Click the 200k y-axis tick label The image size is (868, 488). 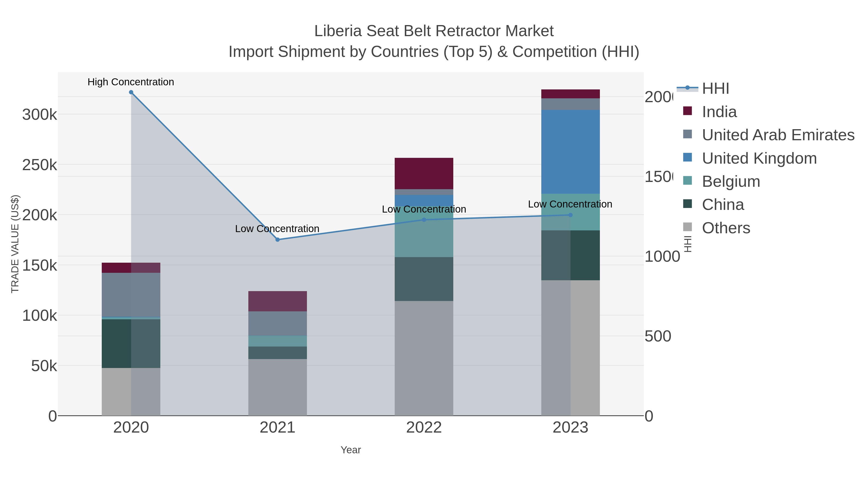tap(40, 215)
